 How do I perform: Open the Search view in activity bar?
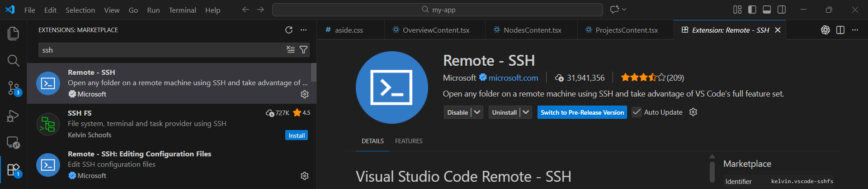click(x=13, y=61)
